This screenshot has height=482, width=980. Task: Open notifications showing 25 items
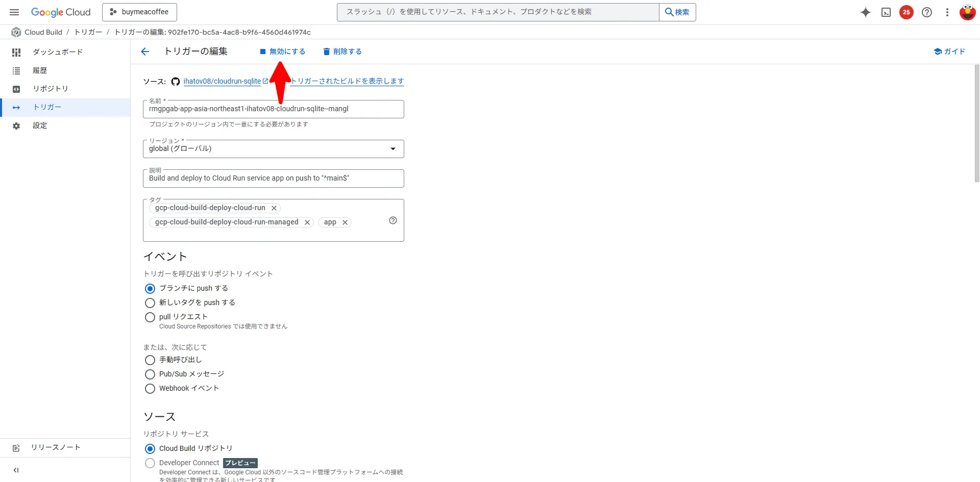[x=906, y=12]
